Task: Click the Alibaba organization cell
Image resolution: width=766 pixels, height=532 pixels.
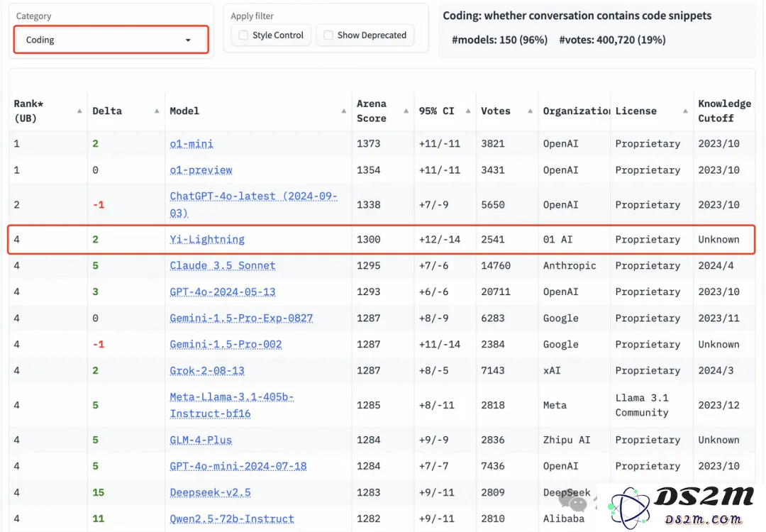Action: (564, 519)
